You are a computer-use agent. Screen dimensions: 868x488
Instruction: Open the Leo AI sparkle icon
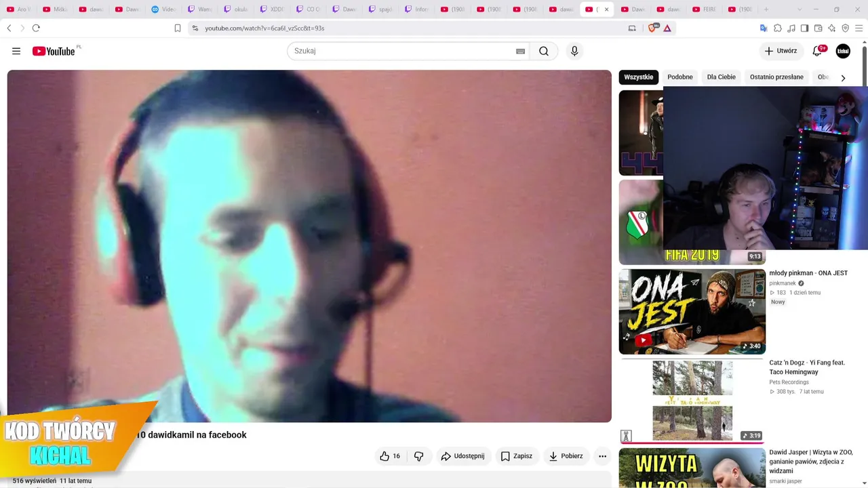pos(831,28)
